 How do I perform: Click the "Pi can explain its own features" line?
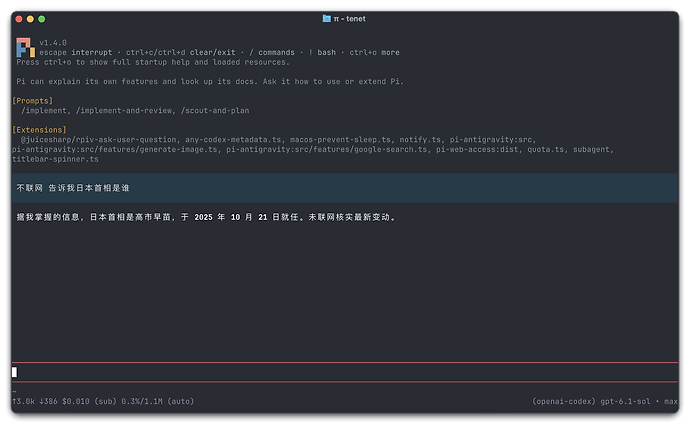click(x=210, y=81)
